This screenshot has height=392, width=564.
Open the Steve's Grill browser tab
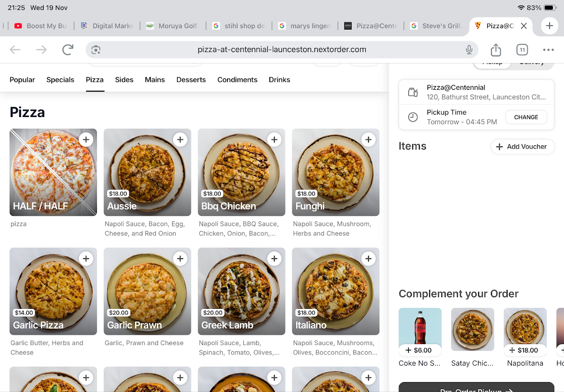coord(437,26)
